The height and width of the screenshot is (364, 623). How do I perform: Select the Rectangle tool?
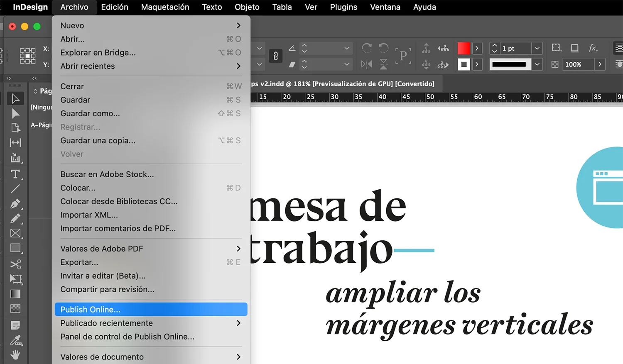coord(15,248)
